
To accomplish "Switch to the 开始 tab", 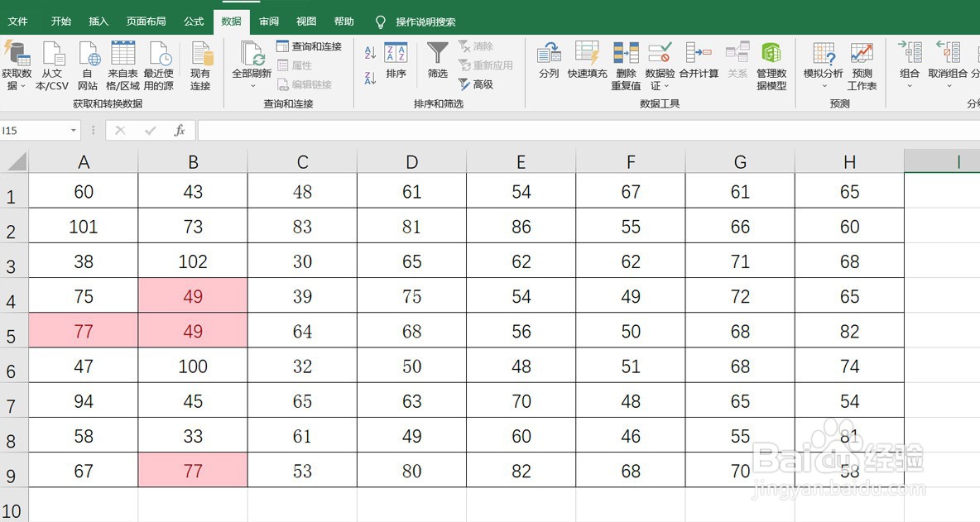I will (60, 22).
